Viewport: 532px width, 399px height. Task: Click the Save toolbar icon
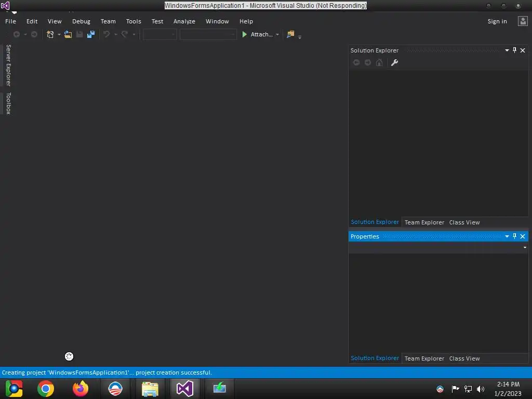[79, 34]
